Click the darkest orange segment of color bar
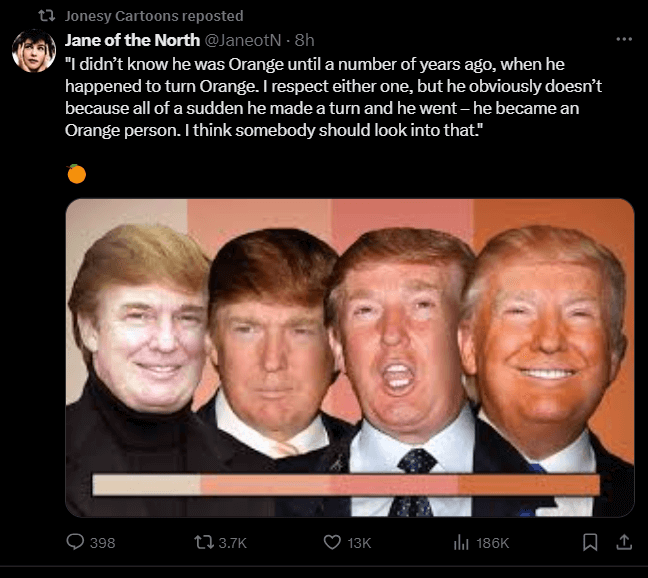 coord(528,485)
